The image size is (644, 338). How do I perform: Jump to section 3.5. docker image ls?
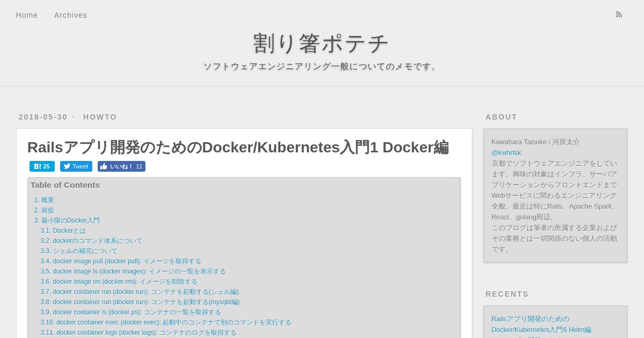pos(133,271)
